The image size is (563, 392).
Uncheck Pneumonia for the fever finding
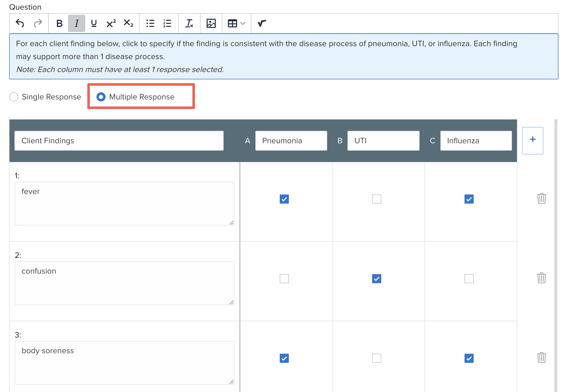284,199
